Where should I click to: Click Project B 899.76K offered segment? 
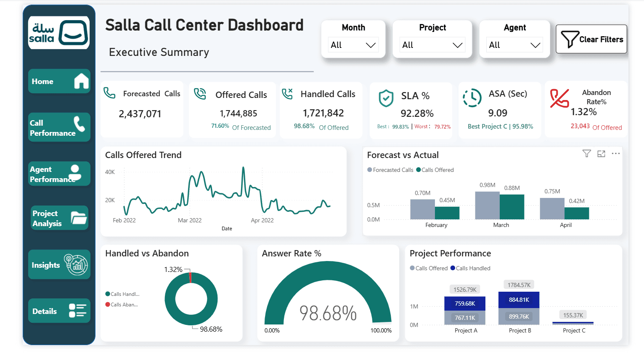tap(519, 316)
